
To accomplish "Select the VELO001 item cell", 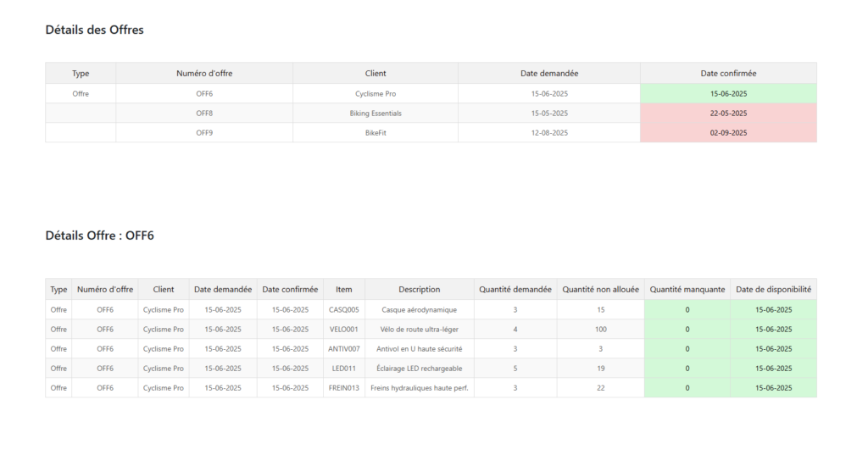I will (344, 329).
